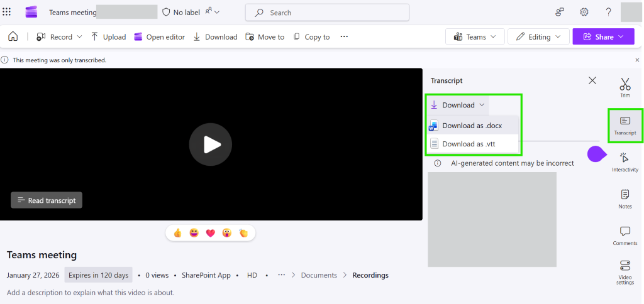This screenshot has width=644, height=304.
Task: Click the January 27, 2026 date text
Action: click(33, 275)
